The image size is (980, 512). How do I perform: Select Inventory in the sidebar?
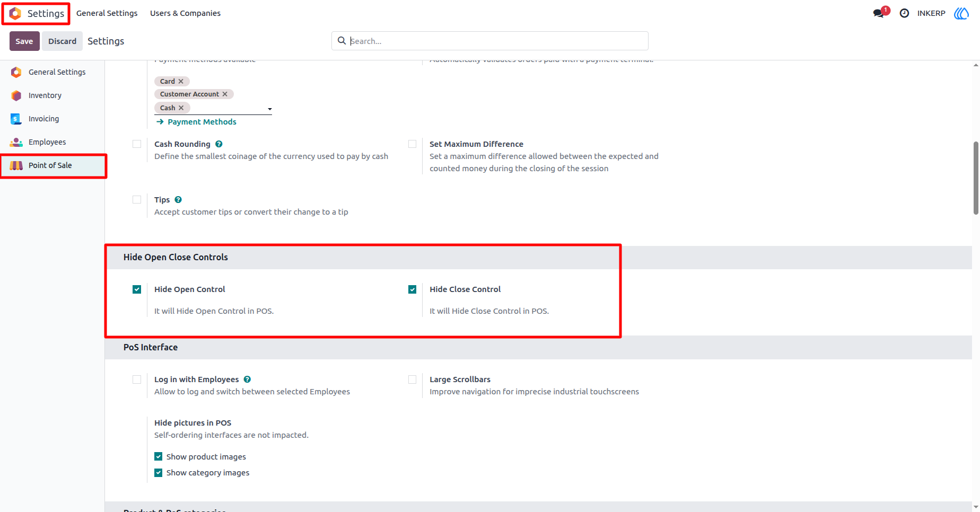(x=52, y=95)
